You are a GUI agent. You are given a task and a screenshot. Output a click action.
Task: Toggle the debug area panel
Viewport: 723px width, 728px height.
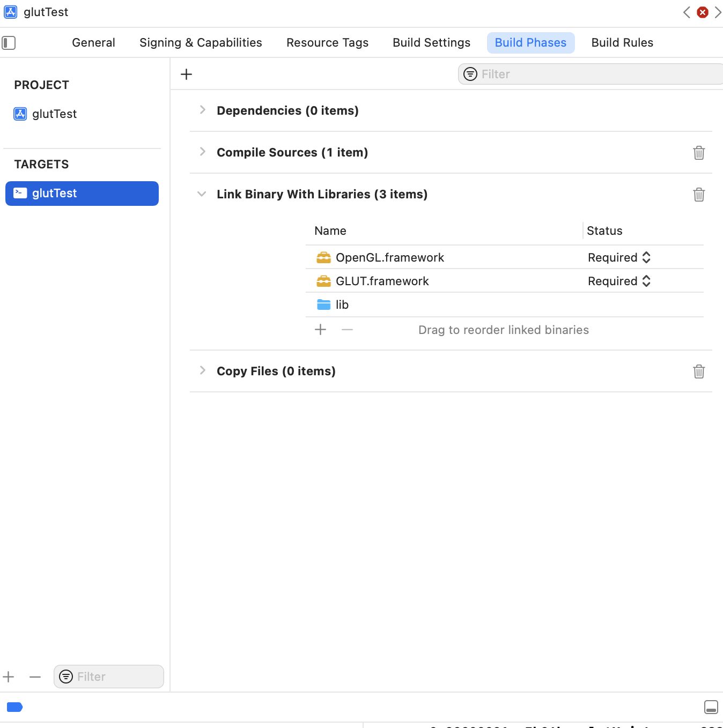(711, 707)
